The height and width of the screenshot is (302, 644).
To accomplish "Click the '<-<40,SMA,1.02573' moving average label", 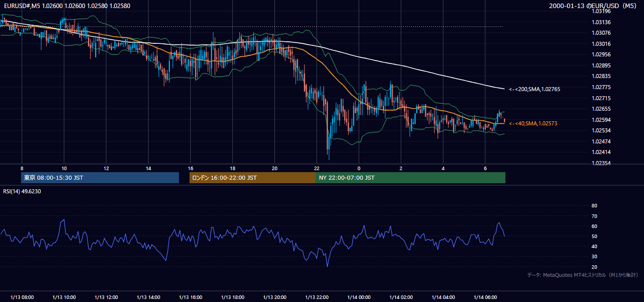I will (x=533, y=123).
